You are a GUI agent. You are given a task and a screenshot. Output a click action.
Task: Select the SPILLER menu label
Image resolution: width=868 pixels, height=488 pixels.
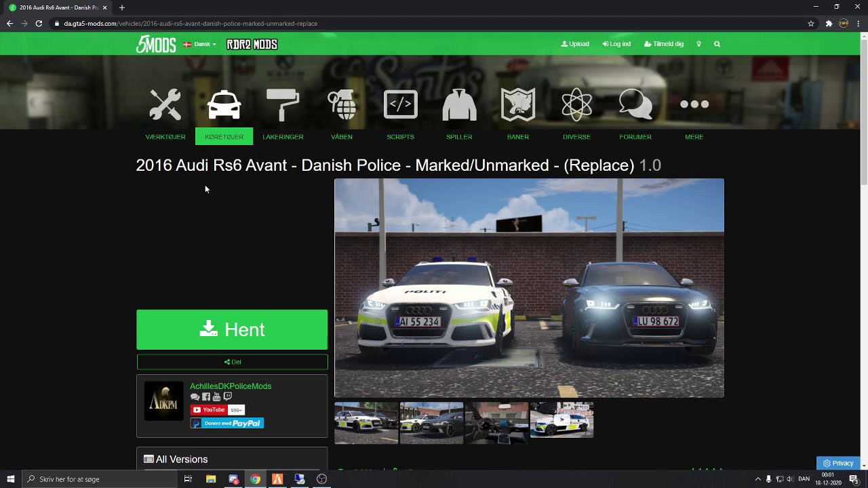459,137
